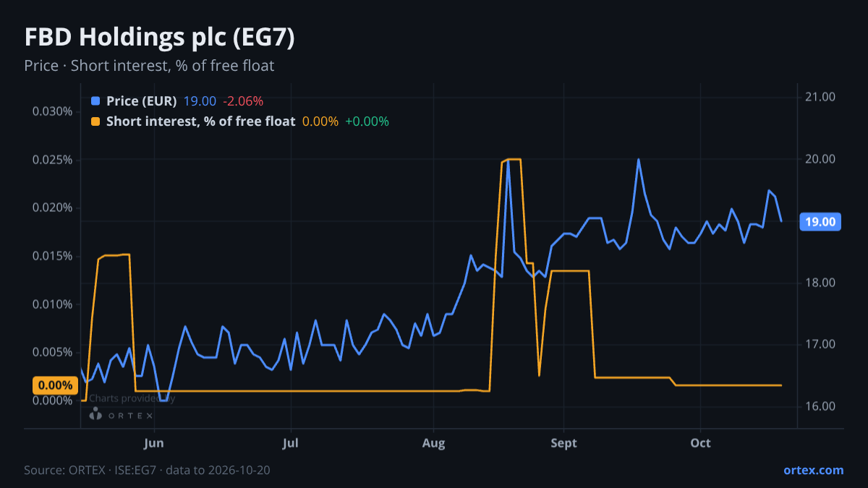The image size is (868, 488).
Task: Open the ortex.com link
Action: [813, 470]
